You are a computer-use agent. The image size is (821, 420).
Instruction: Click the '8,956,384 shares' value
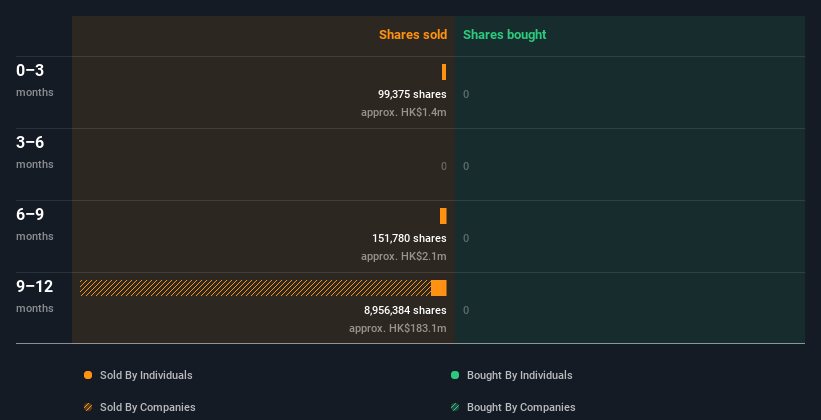click(x=405, y=310)
